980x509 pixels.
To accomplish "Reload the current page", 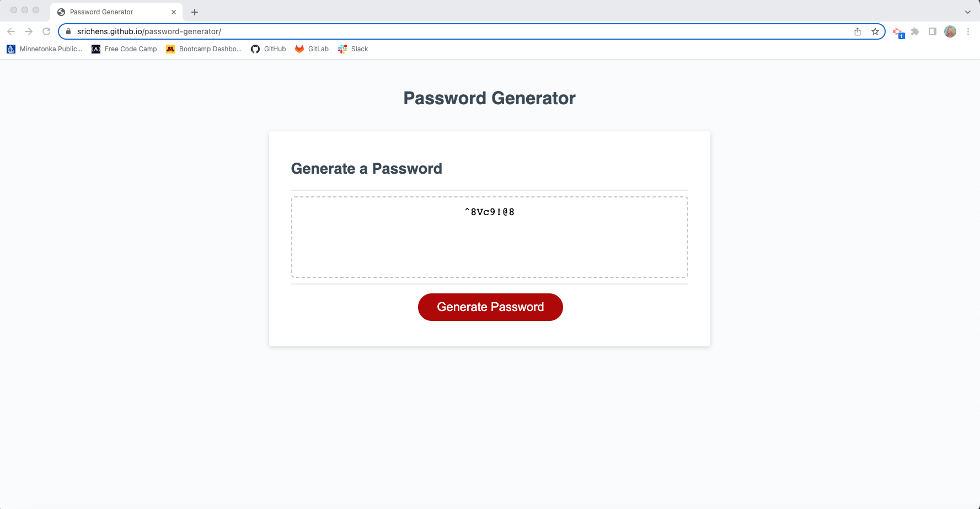I will (46, 31).
